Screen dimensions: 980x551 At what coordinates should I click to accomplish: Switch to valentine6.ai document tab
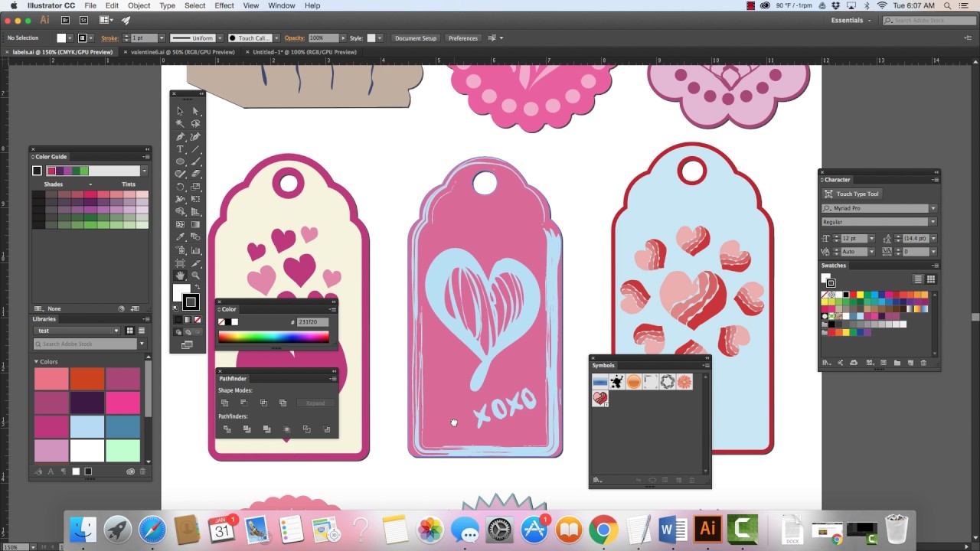[x=183, y=52]
